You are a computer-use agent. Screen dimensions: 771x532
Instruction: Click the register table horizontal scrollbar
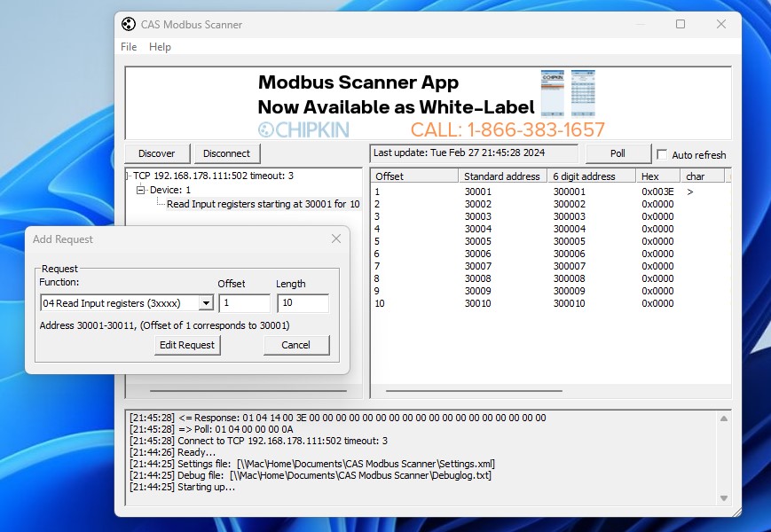pos(474,391)
